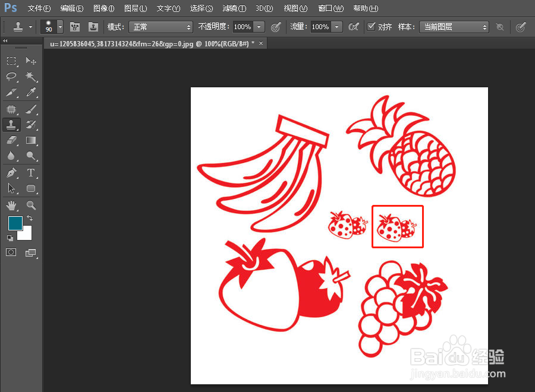Image resolution: width=535 pixels, height=392 pixels.
Task: Click the foreground color swatch
Action: click(x=15, y=223)
